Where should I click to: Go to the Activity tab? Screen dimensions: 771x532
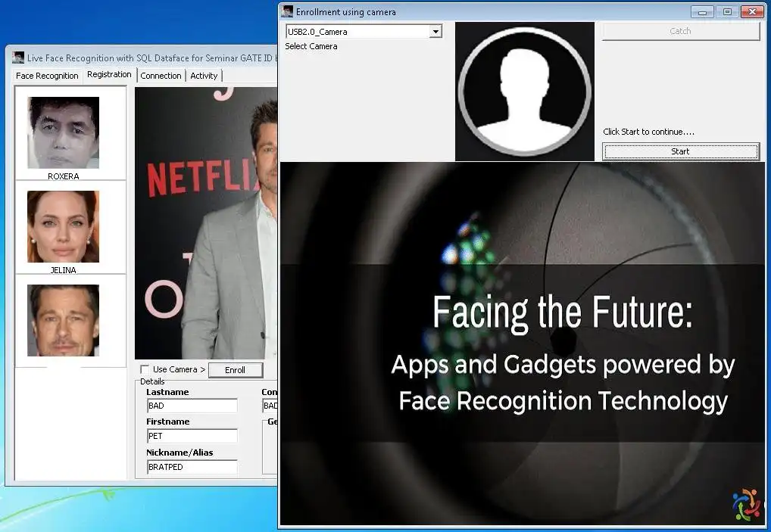pyautogui.click(x=204, y=76)
